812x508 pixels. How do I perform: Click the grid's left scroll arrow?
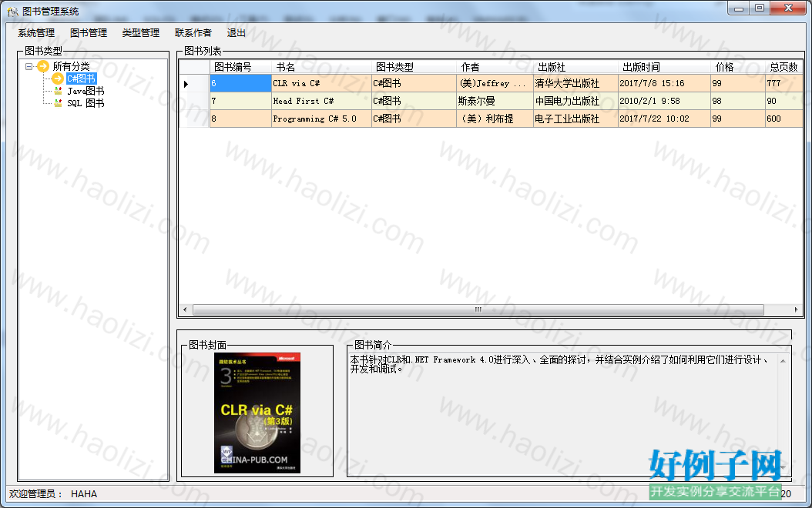point(186,310)
